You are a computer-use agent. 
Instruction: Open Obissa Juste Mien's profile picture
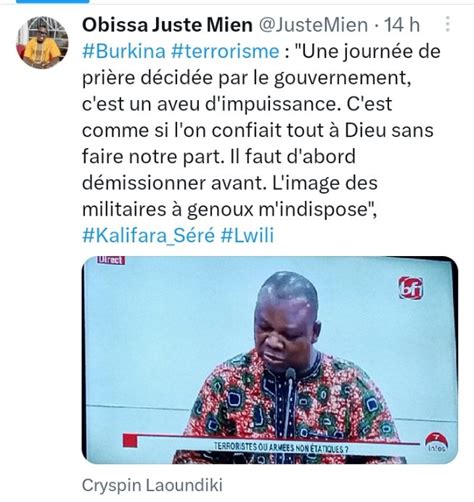point(42,42)
